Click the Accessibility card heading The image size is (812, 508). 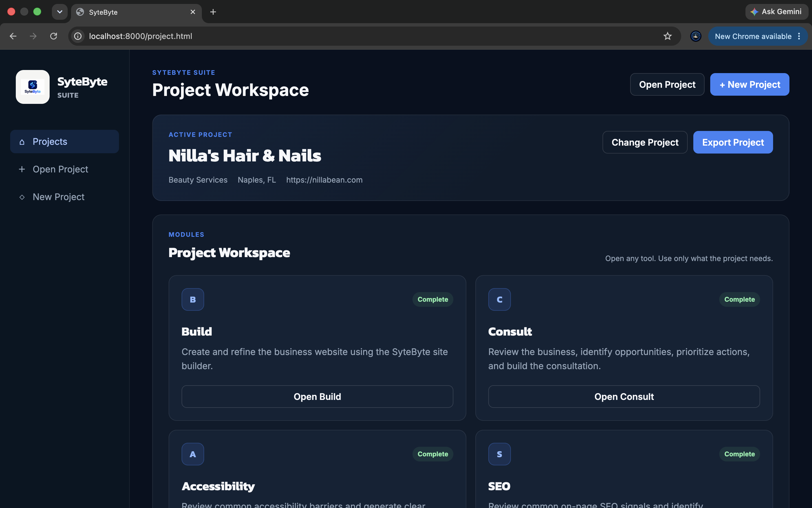[218, 486]
